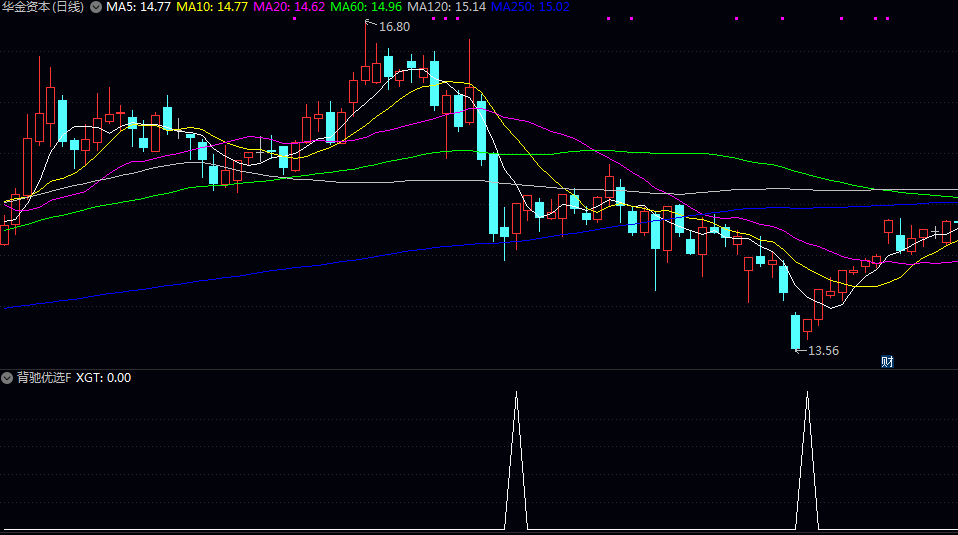The width and height of the screenshot is (958, 535).
Task: Click the XGT: 0.00 value readout
Action: [104, 378]
